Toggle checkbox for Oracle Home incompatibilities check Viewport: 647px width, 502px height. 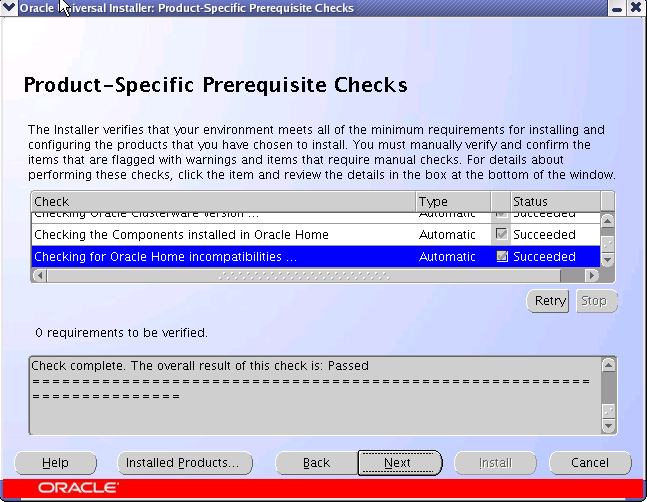click(x=501, y=257)
